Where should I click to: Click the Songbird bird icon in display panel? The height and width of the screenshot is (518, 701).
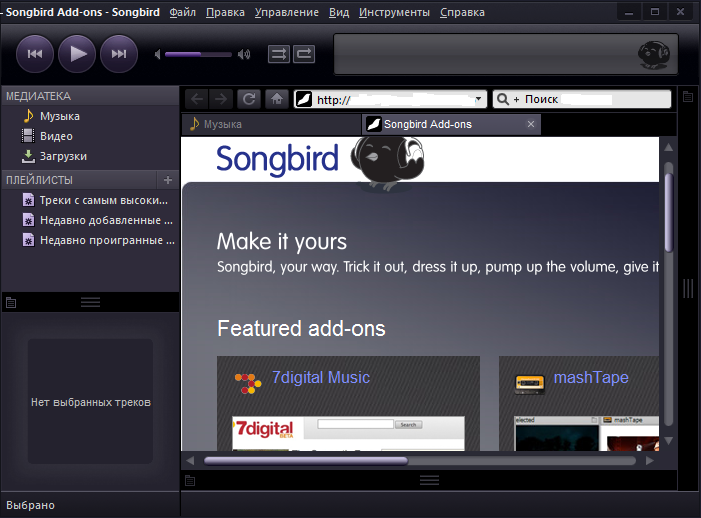tap(654, 55)
